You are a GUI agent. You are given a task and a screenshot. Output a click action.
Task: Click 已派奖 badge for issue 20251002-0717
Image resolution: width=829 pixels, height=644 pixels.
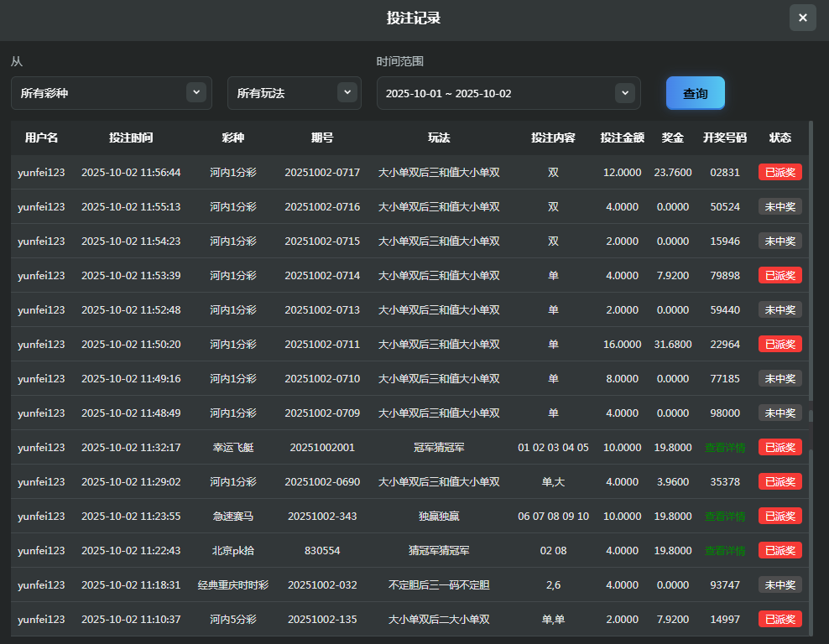779,172
